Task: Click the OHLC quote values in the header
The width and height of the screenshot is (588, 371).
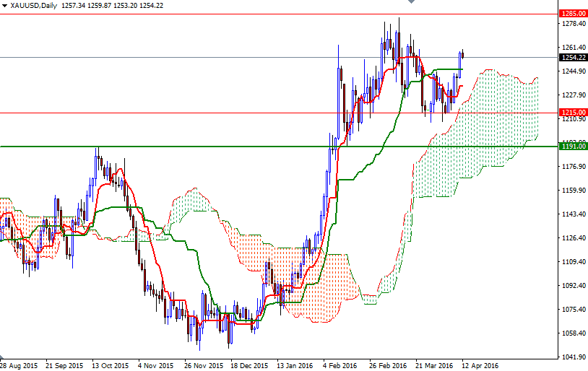Action: tap(112, 6)
